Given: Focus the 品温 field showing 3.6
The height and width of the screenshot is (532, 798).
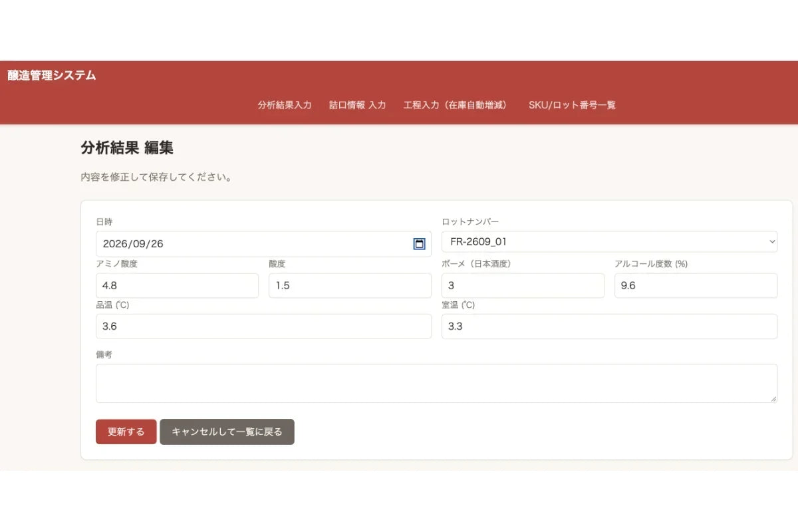Looking at the screenshot, I should [x=263, y=327].
